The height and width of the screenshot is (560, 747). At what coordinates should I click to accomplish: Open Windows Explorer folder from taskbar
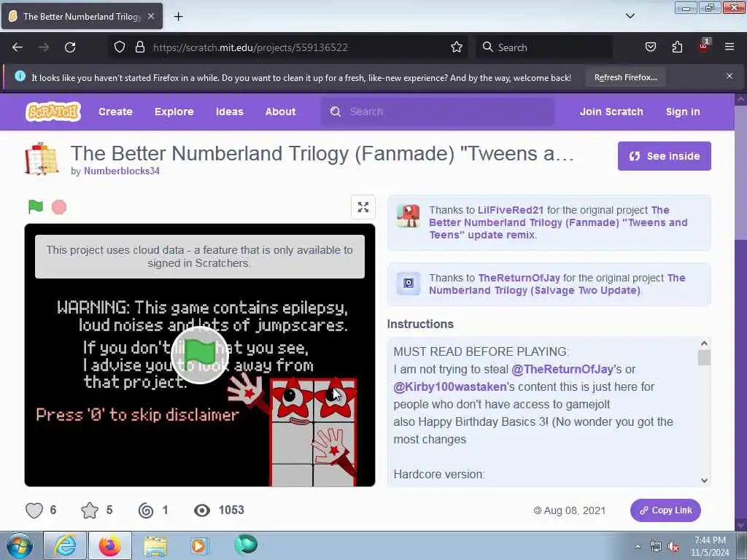[155, 546]
